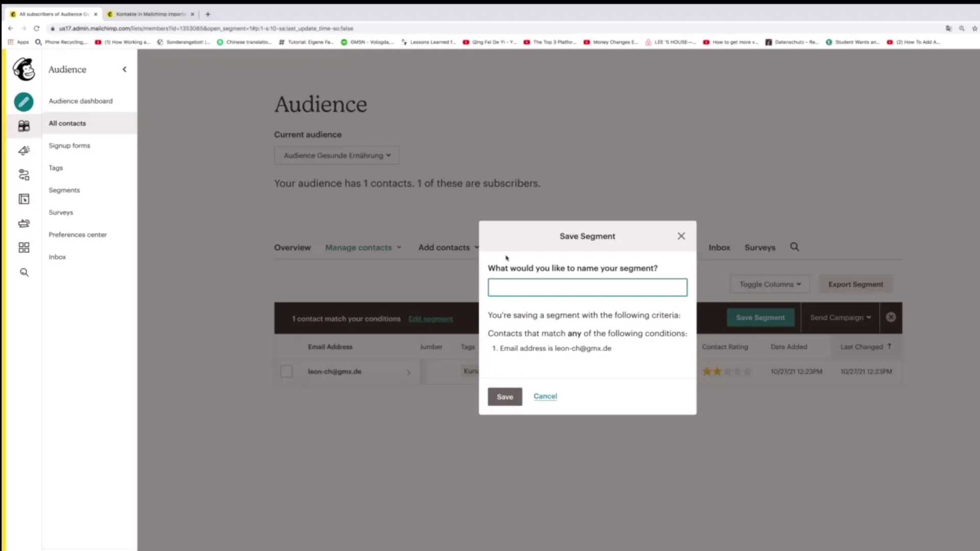Open the Chinese translation bookmark
Viewport: 980px width, 551px height.
244,42
